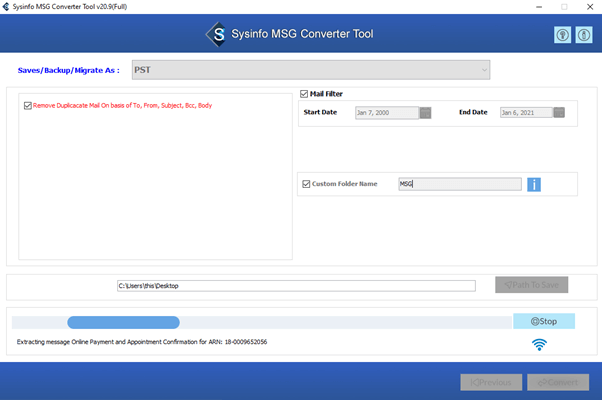602x400 pixels.
Task: Open Start Date calendar picker icon
Action: (x=425, y=113)
